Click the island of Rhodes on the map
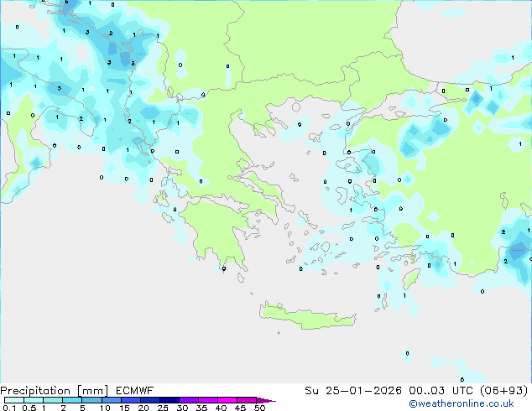The width and height of the screenshot is (532, 411). tap(411, 278)
